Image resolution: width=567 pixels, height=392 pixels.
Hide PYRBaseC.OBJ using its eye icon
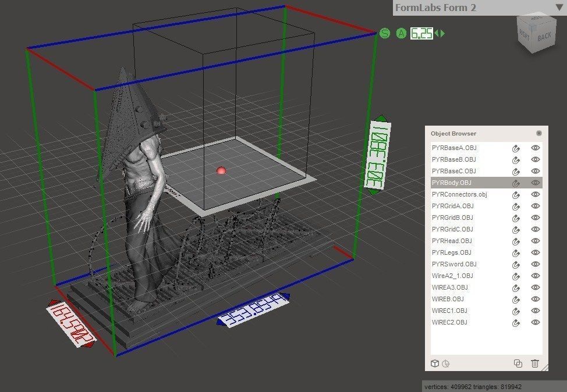pos(536,171)
